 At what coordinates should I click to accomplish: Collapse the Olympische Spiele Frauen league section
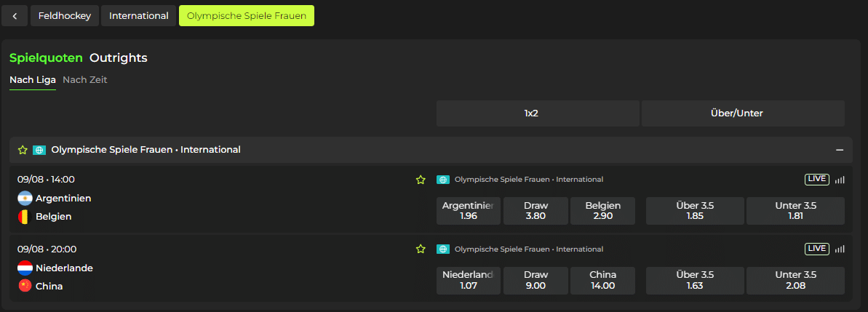tap(839, 150)
